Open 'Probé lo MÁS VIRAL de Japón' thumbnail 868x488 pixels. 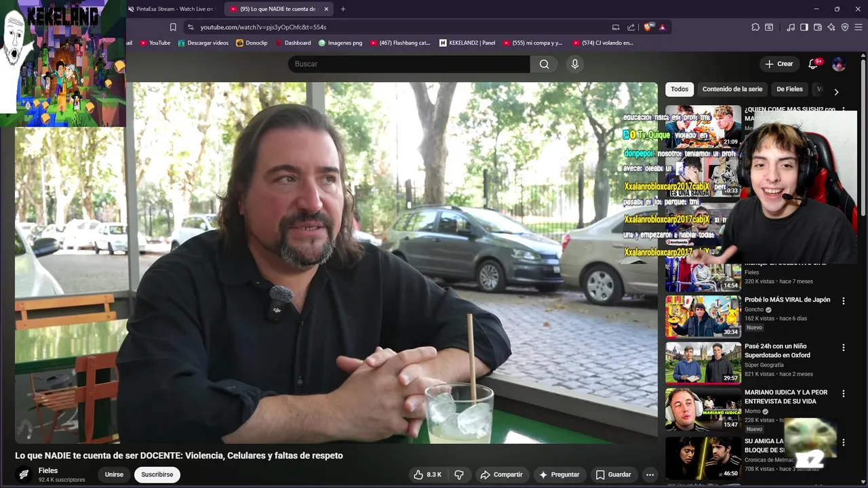703,316
